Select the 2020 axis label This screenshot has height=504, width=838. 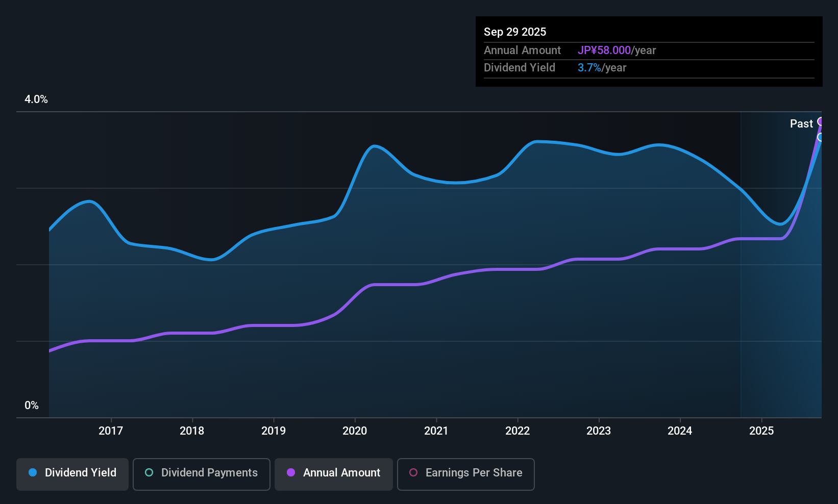355,430
